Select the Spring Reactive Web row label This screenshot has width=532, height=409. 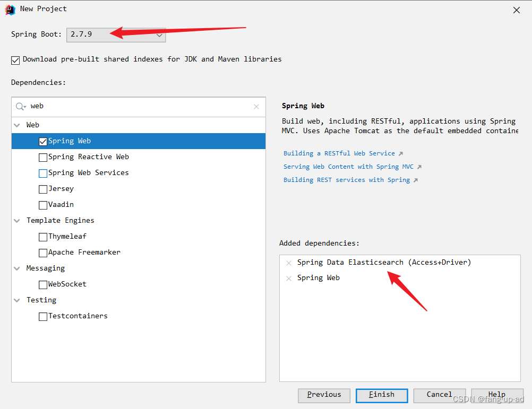point(89,157)
